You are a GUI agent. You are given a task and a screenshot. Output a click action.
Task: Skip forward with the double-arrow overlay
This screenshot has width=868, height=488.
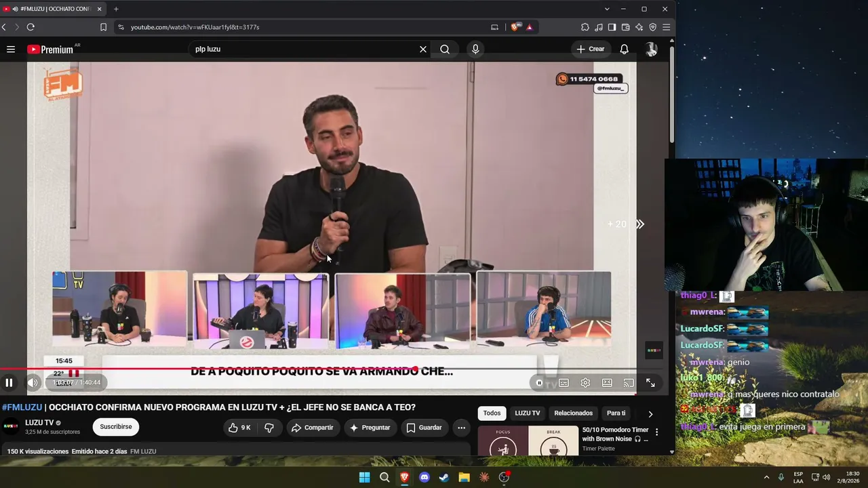(639, 224)
